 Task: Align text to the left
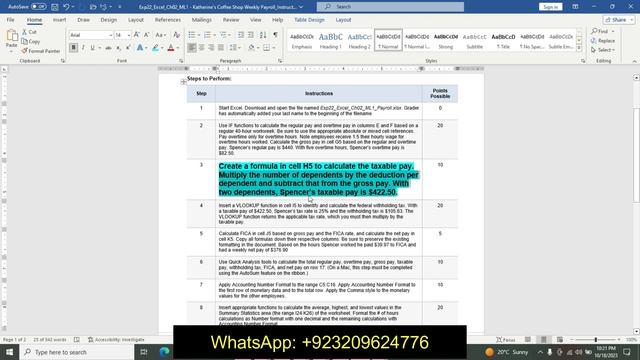(191, 48)
